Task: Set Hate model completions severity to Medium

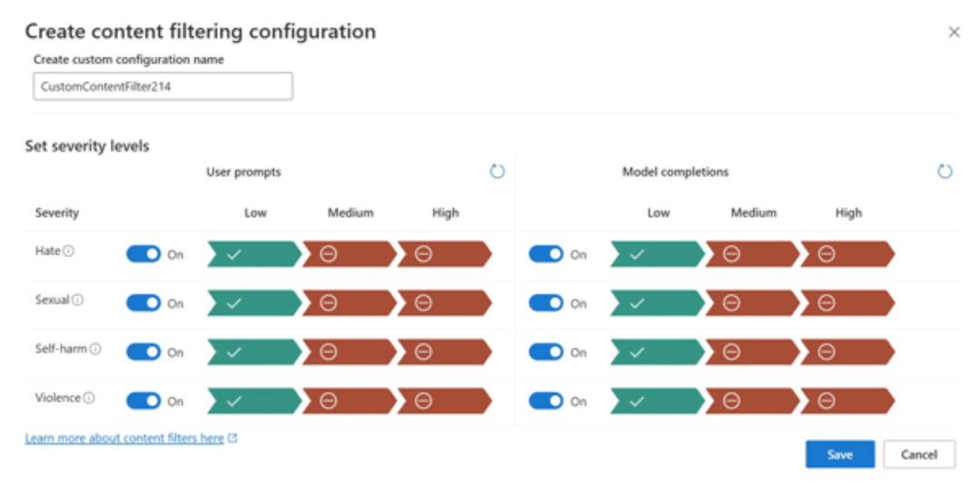Action: pyautogui.click(x=750, y=254)
